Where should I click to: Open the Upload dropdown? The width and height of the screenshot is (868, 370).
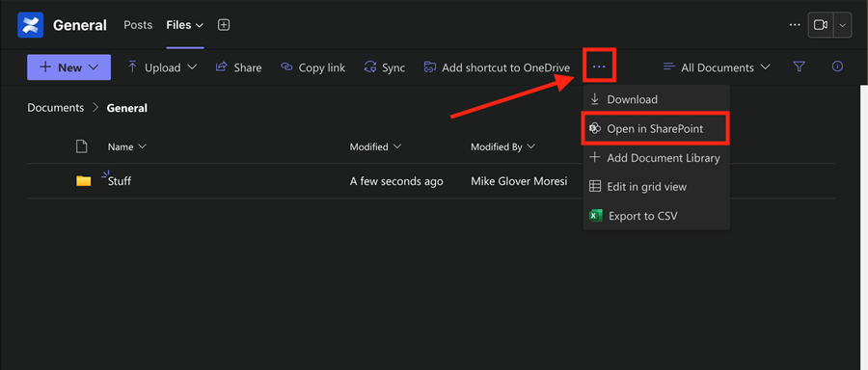162,67
